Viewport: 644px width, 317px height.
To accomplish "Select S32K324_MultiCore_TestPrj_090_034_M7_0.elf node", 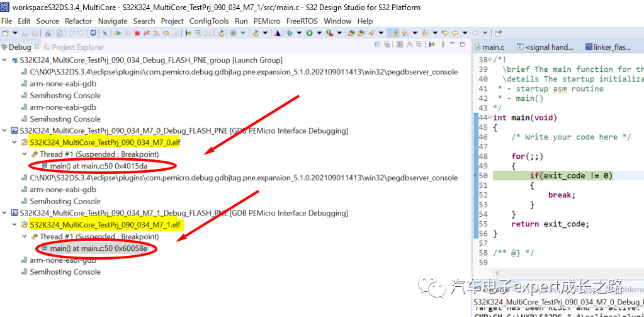I will click(x=100, y=142).
